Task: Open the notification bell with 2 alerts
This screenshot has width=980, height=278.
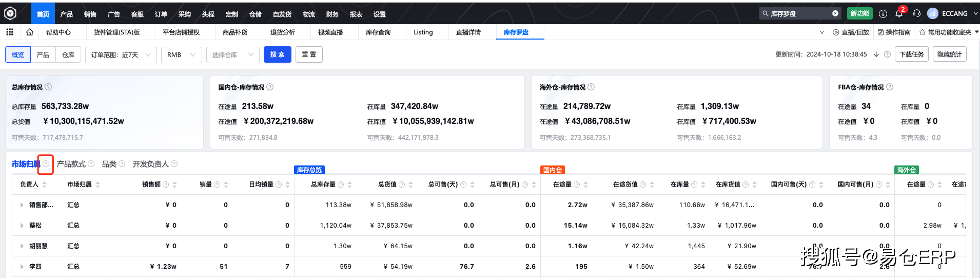Action: [899, 14]
